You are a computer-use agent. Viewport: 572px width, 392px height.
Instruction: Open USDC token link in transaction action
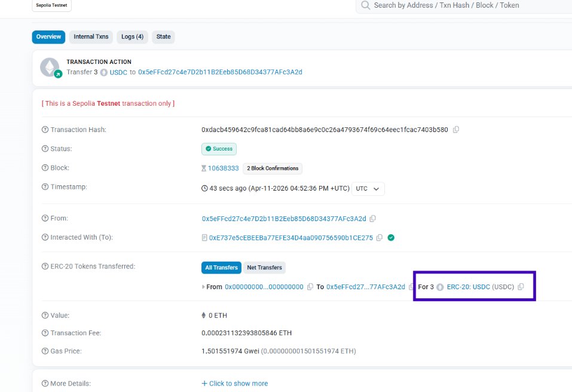tap(118, 72)
